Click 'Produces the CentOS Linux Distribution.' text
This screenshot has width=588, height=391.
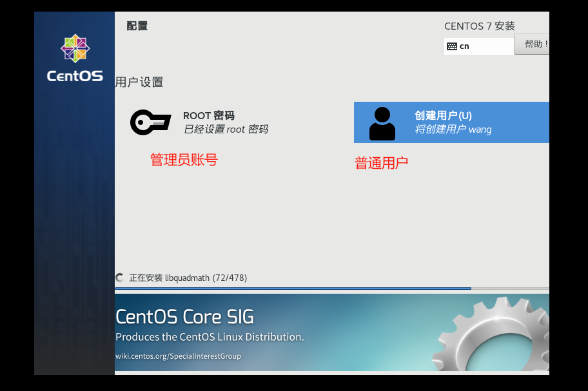(210, 337)
